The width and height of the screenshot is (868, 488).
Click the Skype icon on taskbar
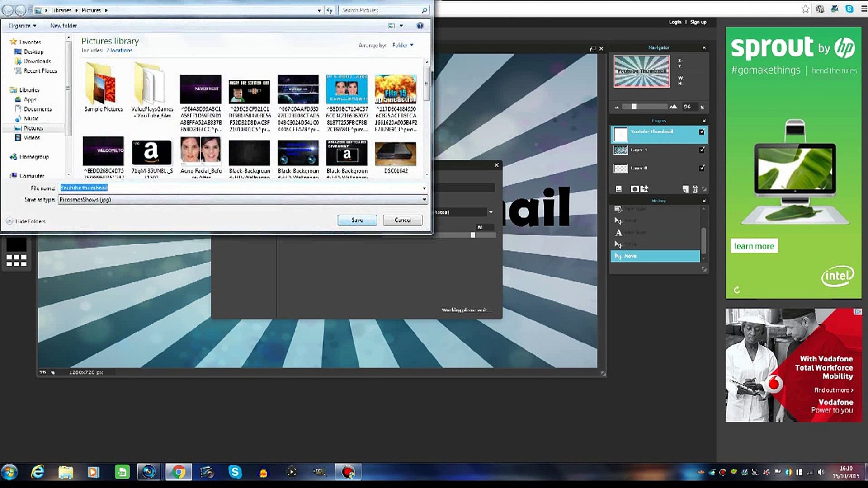(235, 472)
